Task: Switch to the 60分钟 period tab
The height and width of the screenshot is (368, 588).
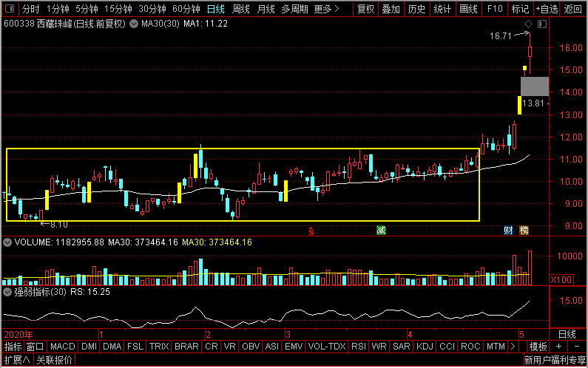Action: [186, 9]
